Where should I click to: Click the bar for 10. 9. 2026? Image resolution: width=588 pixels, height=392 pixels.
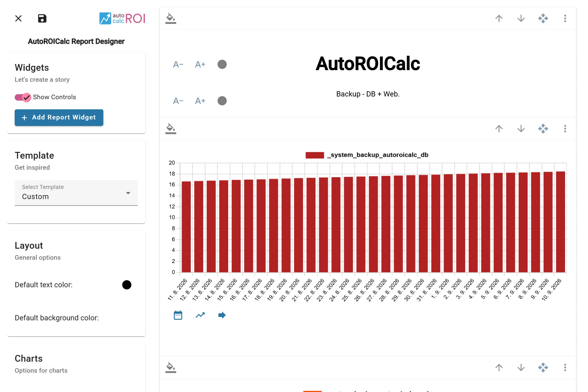pyautogui.click(x=560, y=222)
